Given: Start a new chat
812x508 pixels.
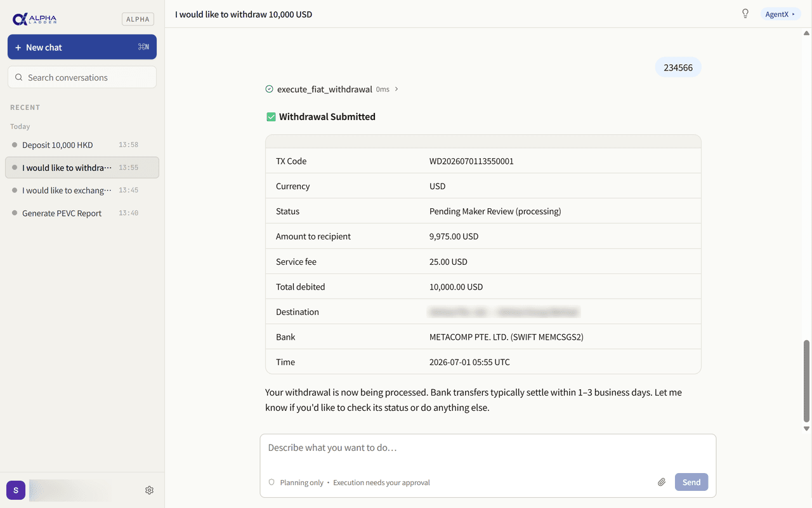Looking at the screenshot, I should (x=82, y=47).
